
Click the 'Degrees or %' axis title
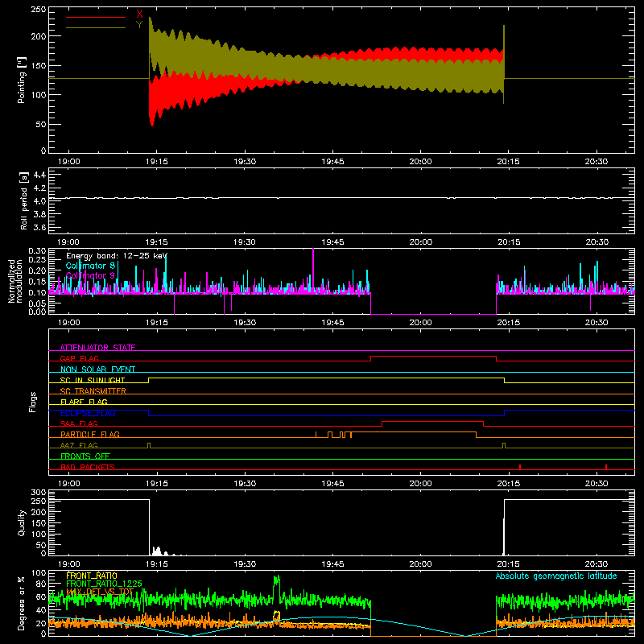coord(22,604)
